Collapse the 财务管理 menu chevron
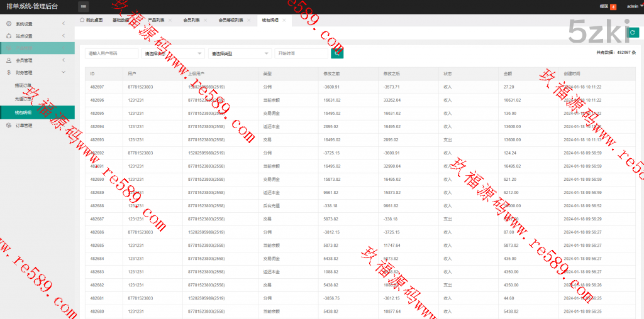The height and width of the screenshot is (319, 644). [x=64, y=72]
